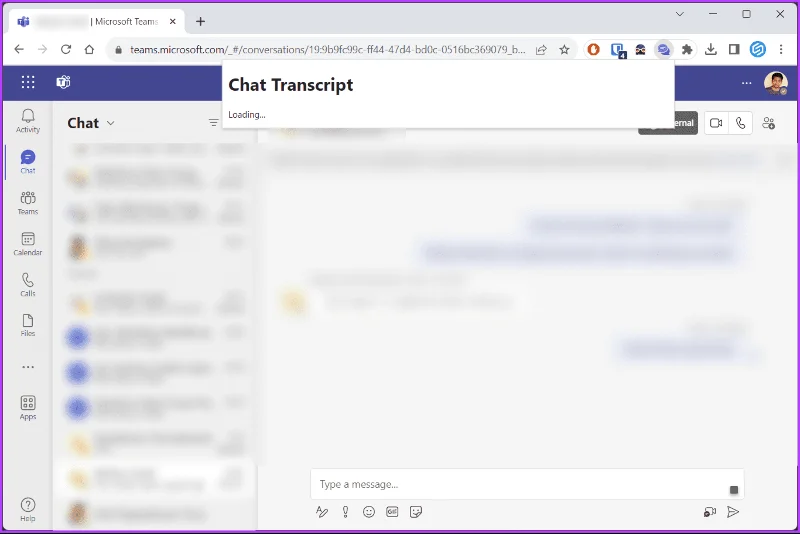
Task: Switch to the Microsoft Teams browser tab
Action: (96, 21)
